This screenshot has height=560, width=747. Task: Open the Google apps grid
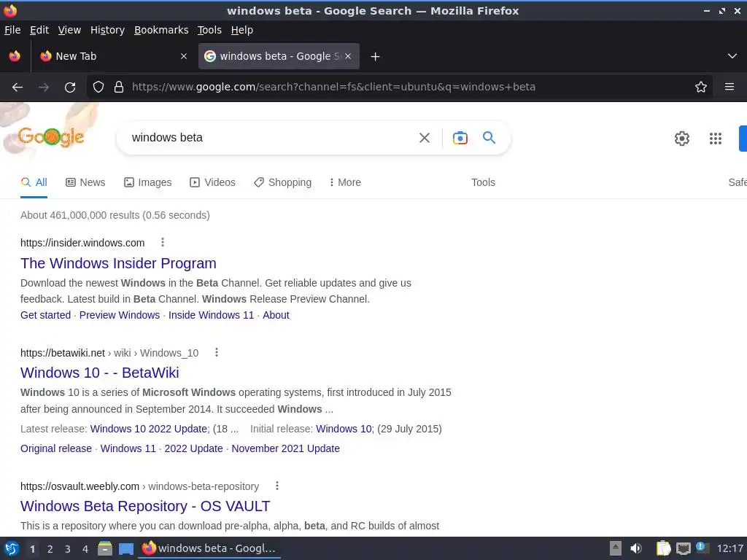716,138
